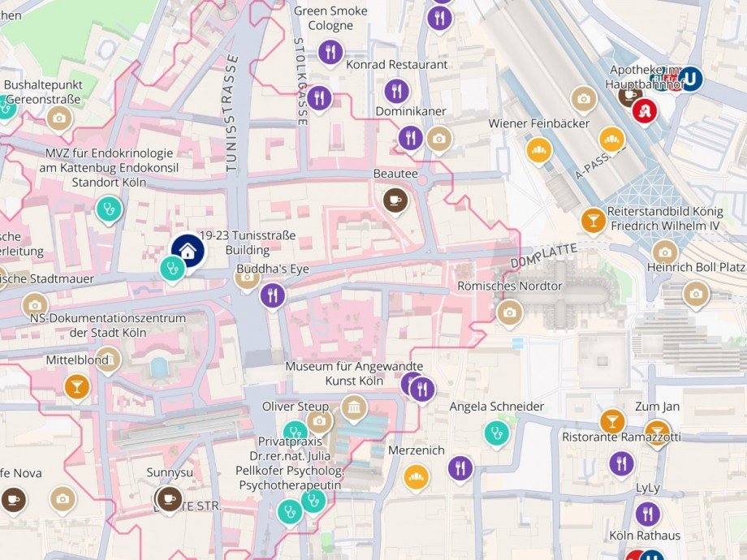Click the "Green Smoke Cologne" label
Viewport: 747px width, 560px height.
330,18
